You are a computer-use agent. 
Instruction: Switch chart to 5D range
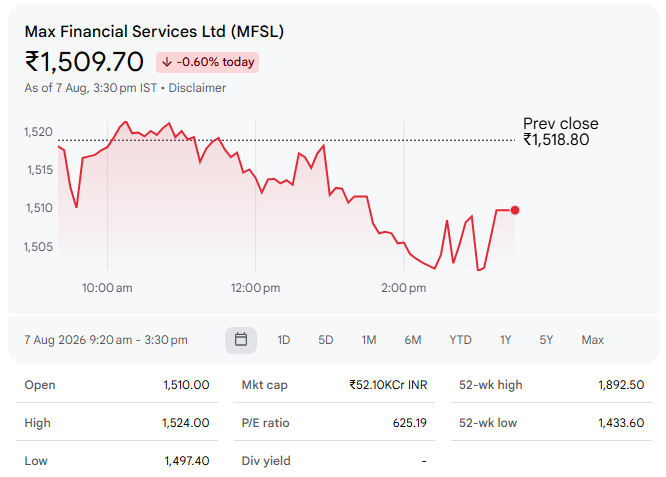click(x=326, y=340)
